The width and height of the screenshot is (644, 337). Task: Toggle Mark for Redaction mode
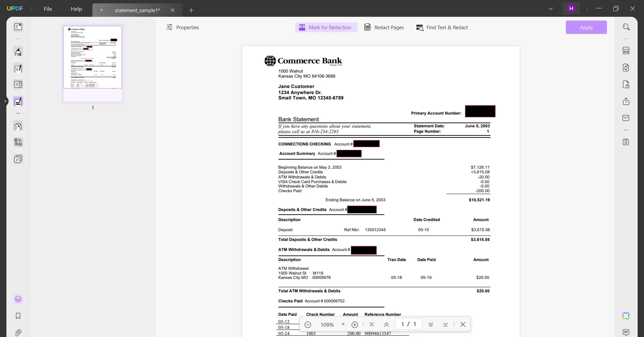click(326, 27)
